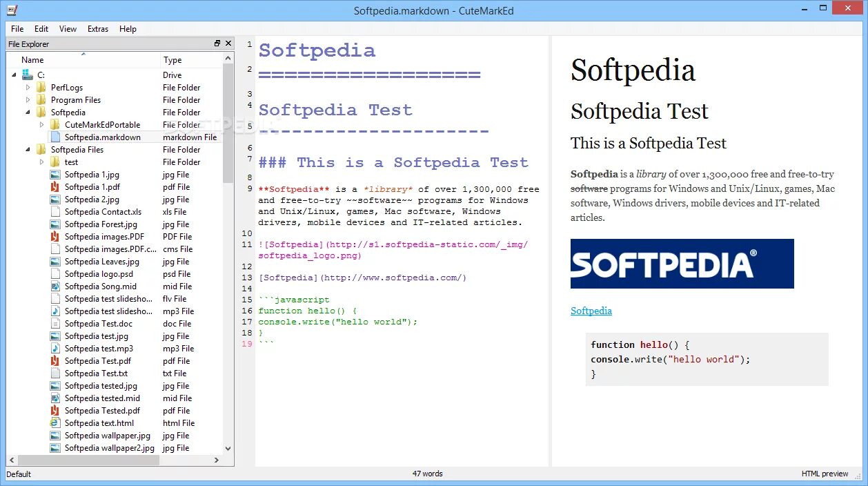Click the 47 words counter
Viewport: 868px width, 486px height.
point(428,474)
